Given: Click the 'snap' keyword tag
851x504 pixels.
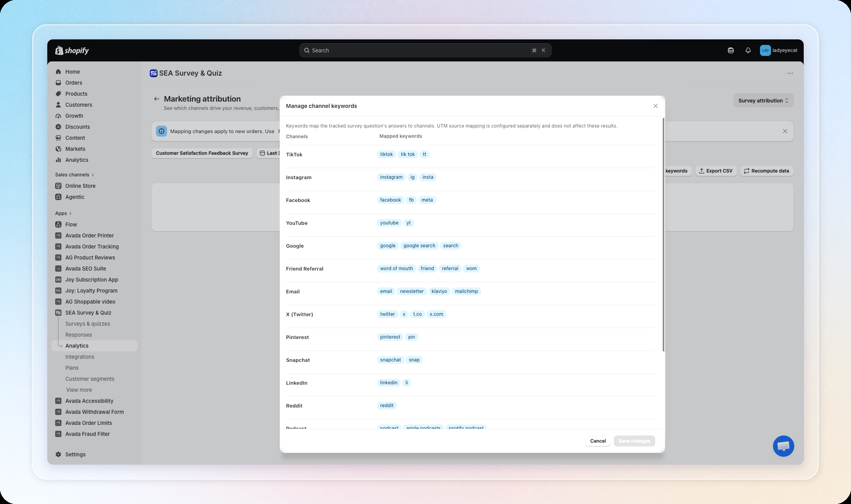Looking at the screenshot, I should coord(414,360).
